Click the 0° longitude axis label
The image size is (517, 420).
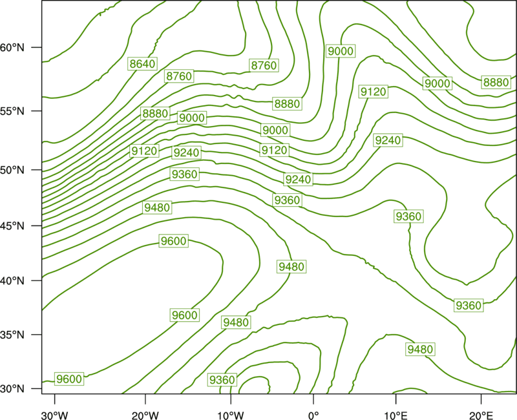coord(313,415)
